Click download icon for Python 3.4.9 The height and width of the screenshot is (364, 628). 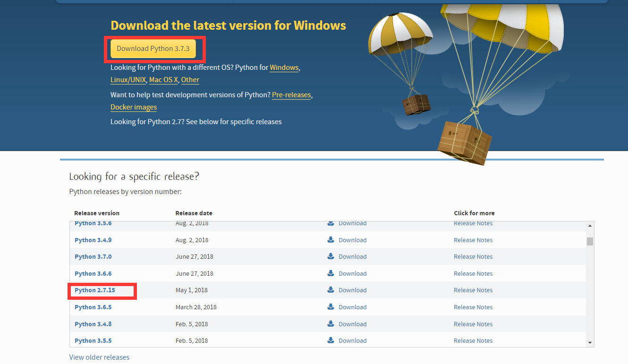click(331, 240)
